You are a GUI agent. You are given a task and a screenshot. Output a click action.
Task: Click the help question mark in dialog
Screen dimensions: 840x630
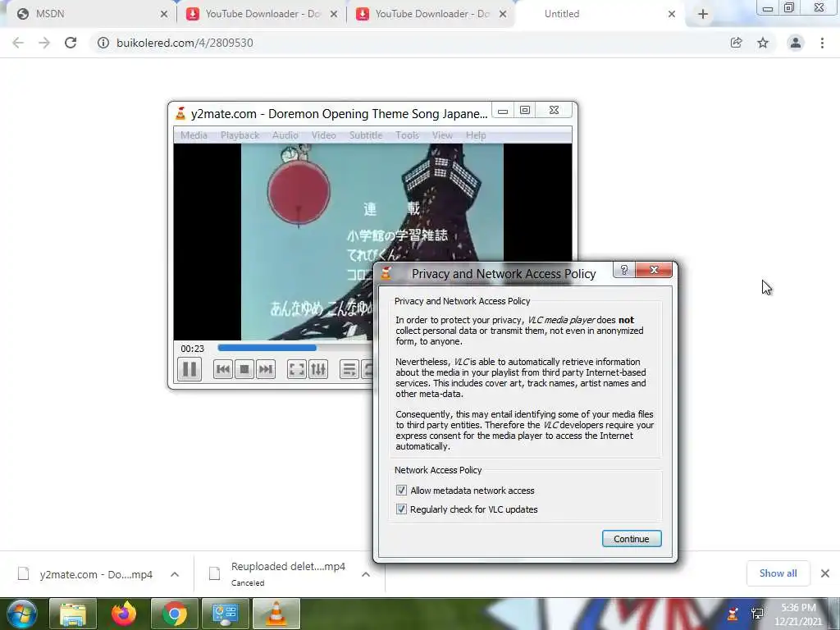(x=624, y=270)
